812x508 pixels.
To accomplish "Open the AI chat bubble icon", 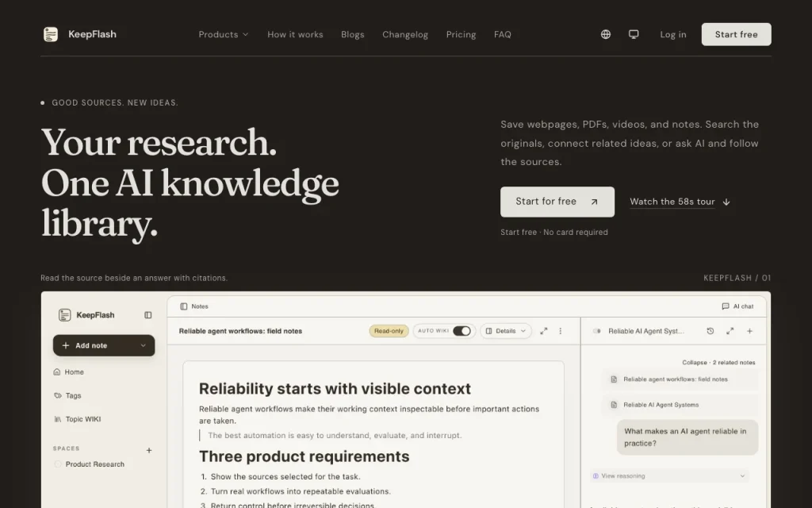I will [x=726, y=306].
